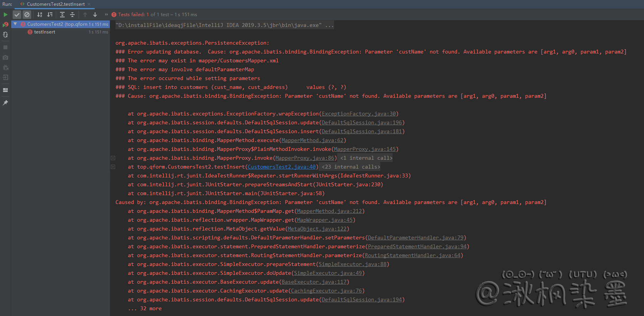Click the green Rerun test button
Viewport: 644px width, 316px height.
click(x=5, y=15)
